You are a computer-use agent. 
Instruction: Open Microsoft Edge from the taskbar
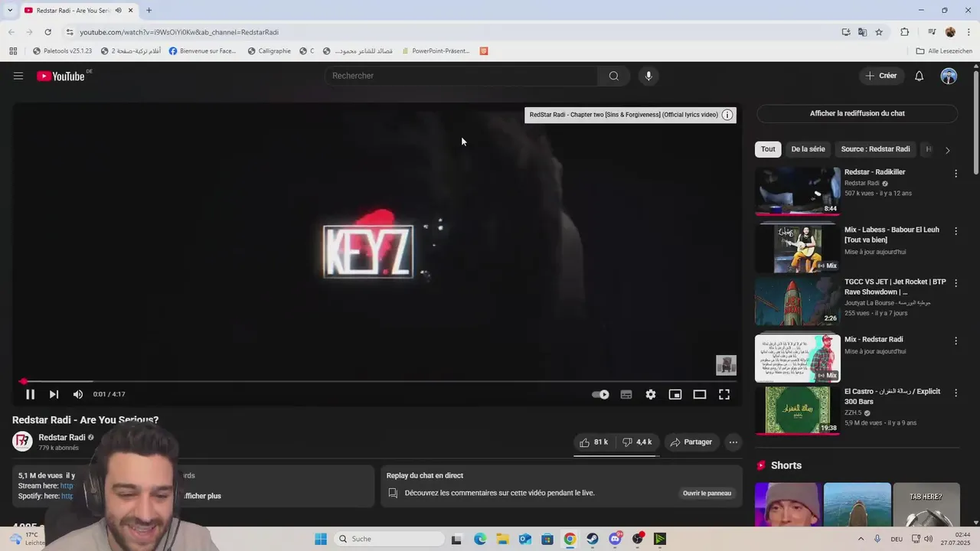point(480,539)
